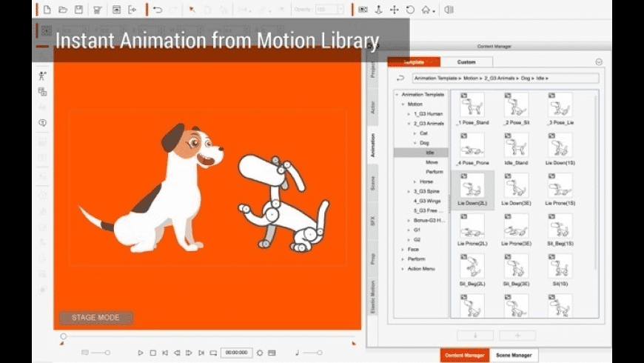The image size is (644, 363).
Task: Click the add plus button
Action: click(517, 336)
